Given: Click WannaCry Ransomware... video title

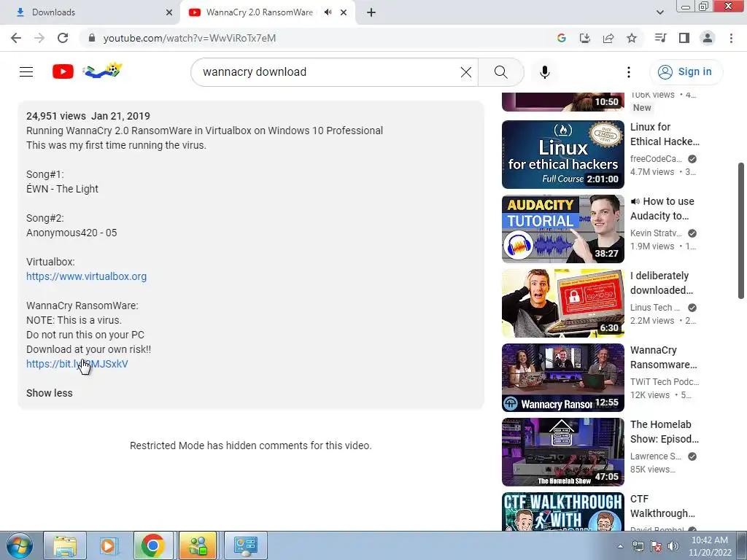Looking at the screenshot, I should (x=664, y=357).
